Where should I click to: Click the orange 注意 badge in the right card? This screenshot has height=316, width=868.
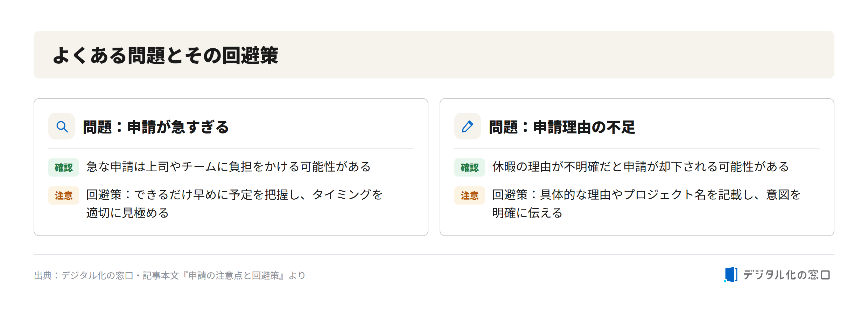point(470,195)
